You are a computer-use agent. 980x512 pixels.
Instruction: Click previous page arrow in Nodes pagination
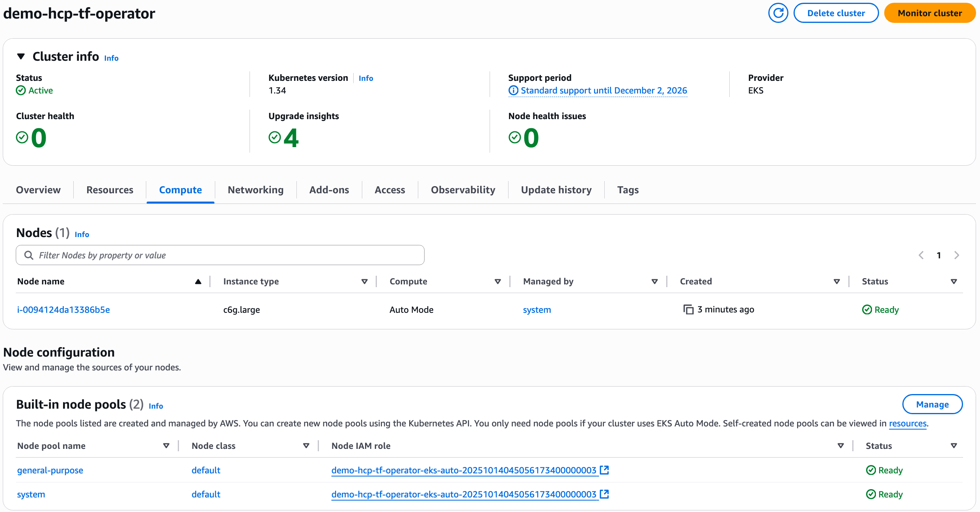tap(921, 255)
